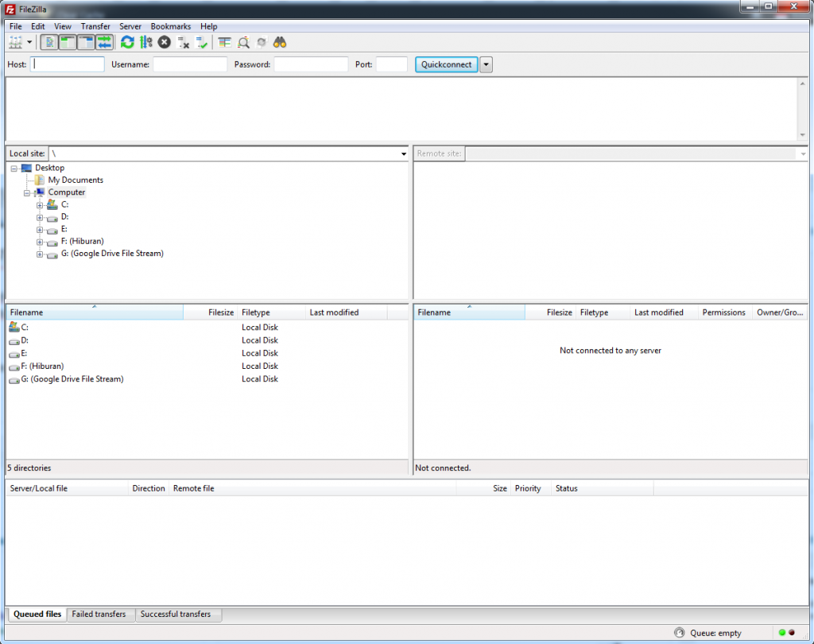
Task: Toggle processing of the transfer queue
Action: (146, 42)
